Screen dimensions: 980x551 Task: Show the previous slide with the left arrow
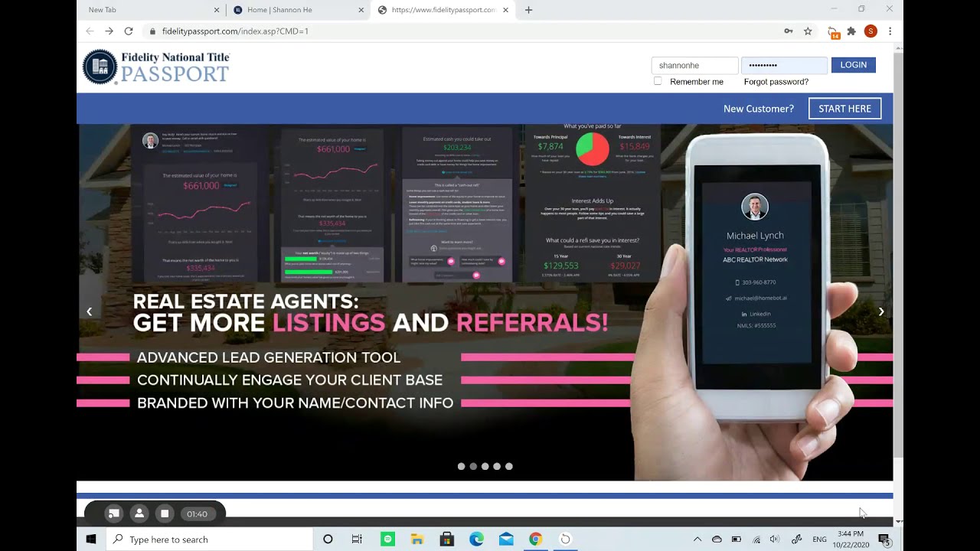(x=89, y=311)
